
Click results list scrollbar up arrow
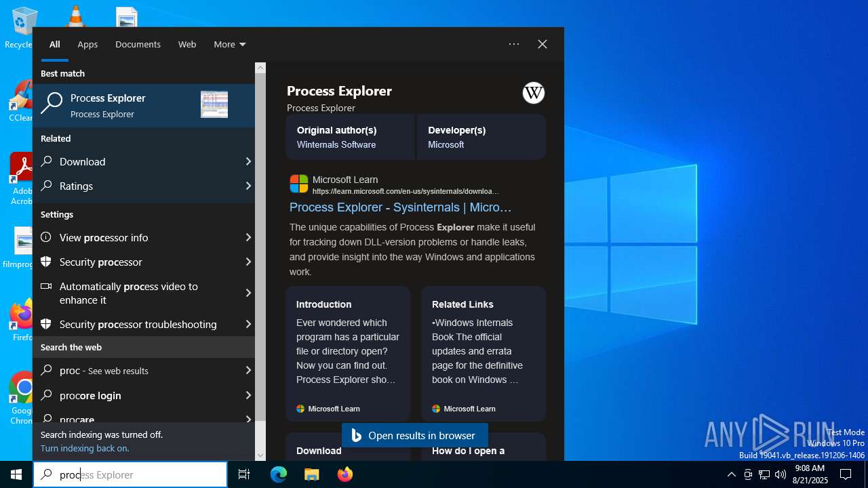260,68
